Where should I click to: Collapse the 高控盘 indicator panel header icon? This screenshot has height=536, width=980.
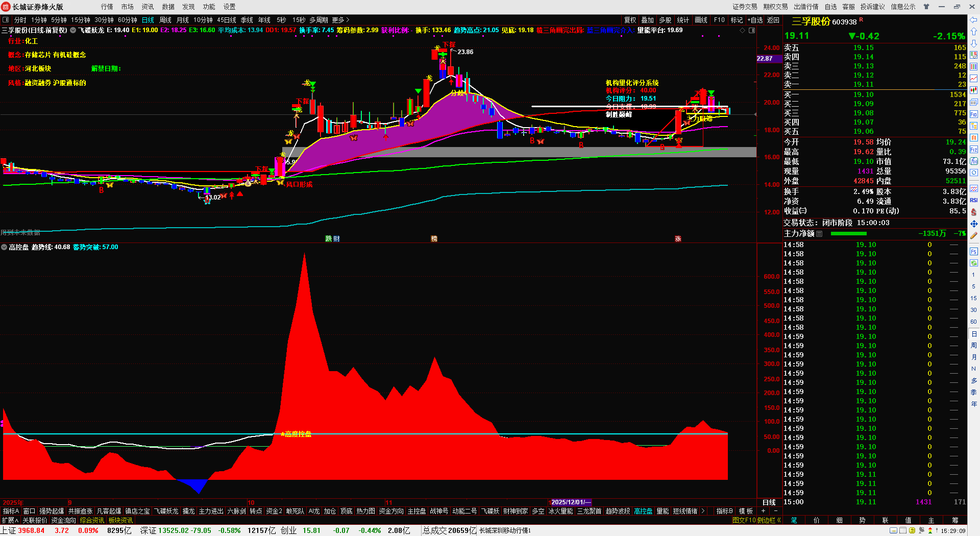(x=4, y=247)
